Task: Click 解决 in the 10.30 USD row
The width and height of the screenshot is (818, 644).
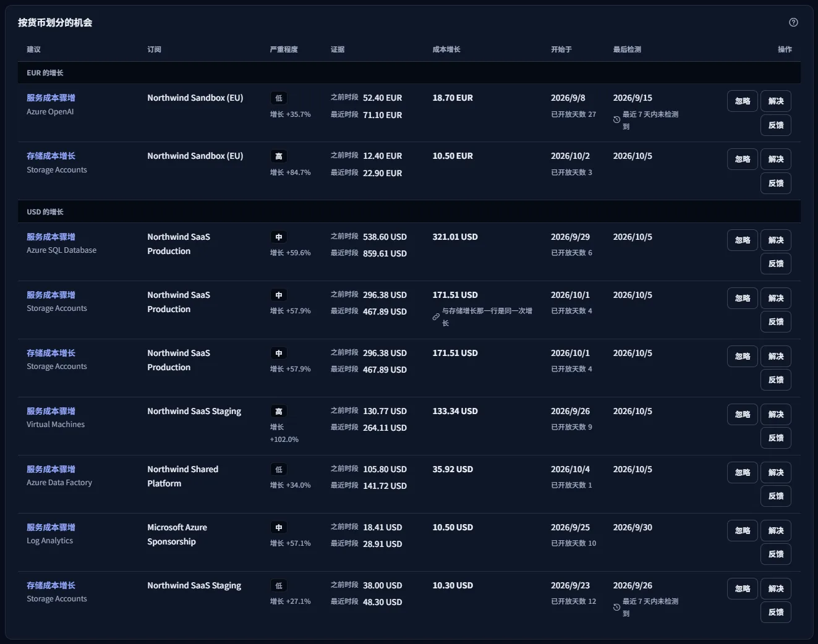Action: 776,589
